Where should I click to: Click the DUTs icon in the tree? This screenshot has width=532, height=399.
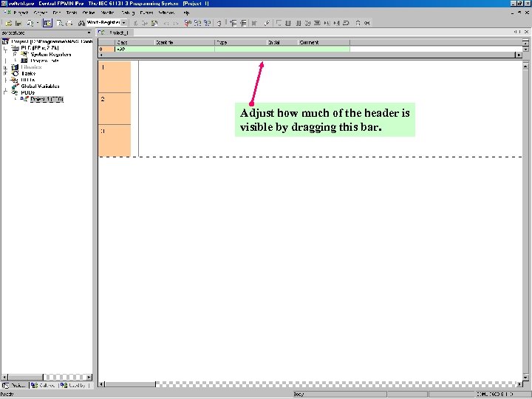(x=15, y=80)
